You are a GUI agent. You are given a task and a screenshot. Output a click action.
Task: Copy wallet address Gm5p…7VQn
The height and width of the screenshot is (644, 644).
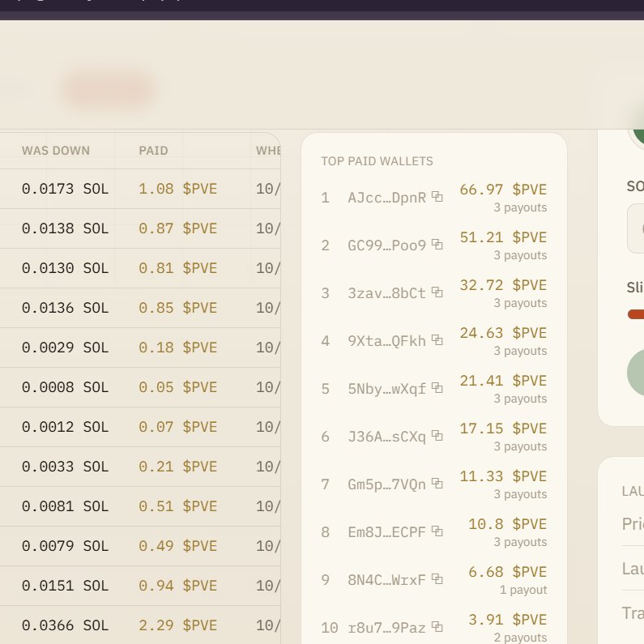click(437, 484)
